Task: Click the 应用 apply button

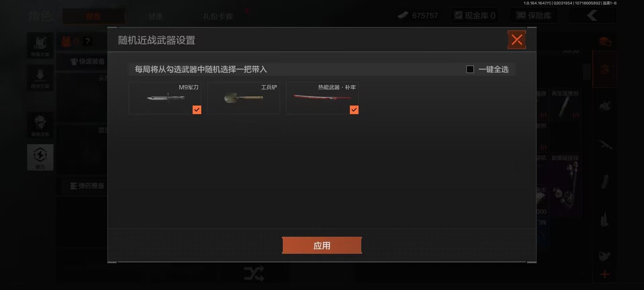Action: [322, 245]
